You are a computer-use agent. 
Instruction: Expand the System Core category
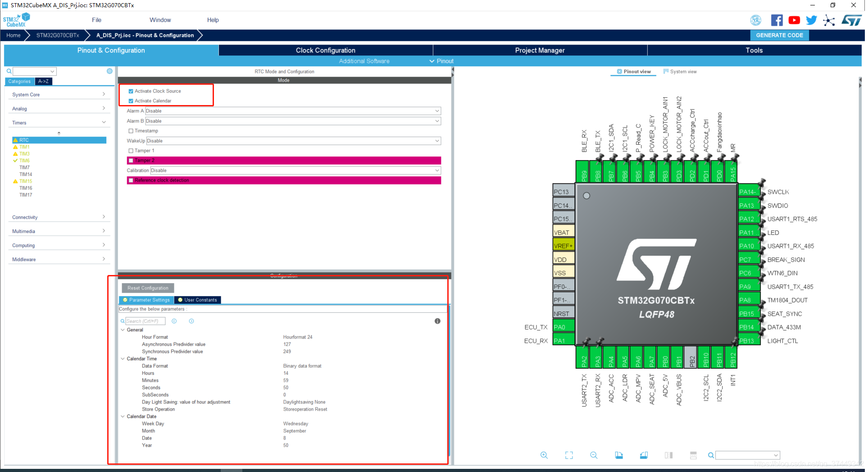tap(59, 95)
